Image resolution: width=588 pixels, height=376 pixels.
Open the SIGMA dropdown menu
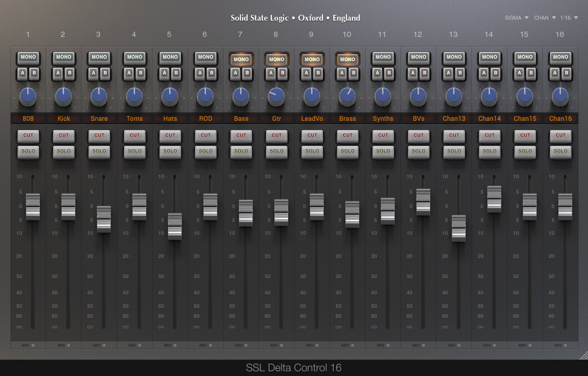point(517,18)
